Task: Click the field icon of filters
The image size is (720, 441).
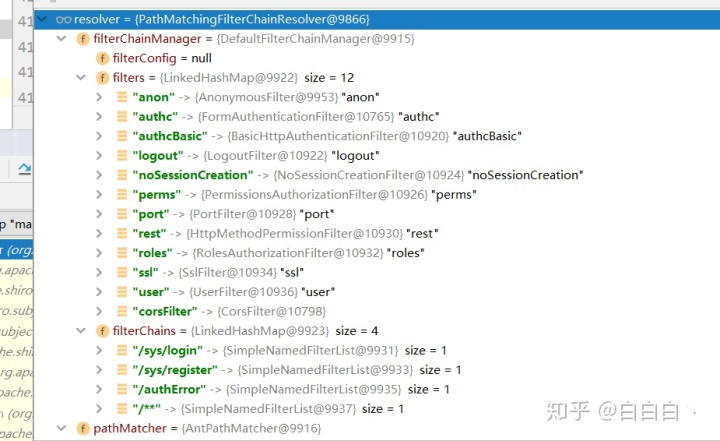Action: pos(102,78)
